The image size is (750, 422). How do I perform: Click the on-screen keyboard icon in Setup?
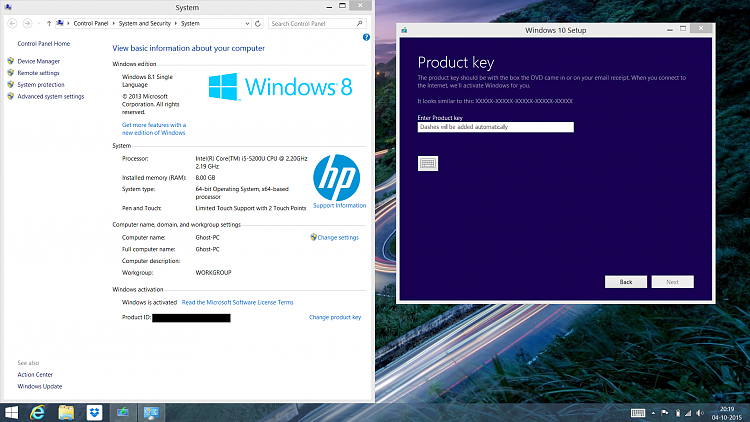point(427,163)
